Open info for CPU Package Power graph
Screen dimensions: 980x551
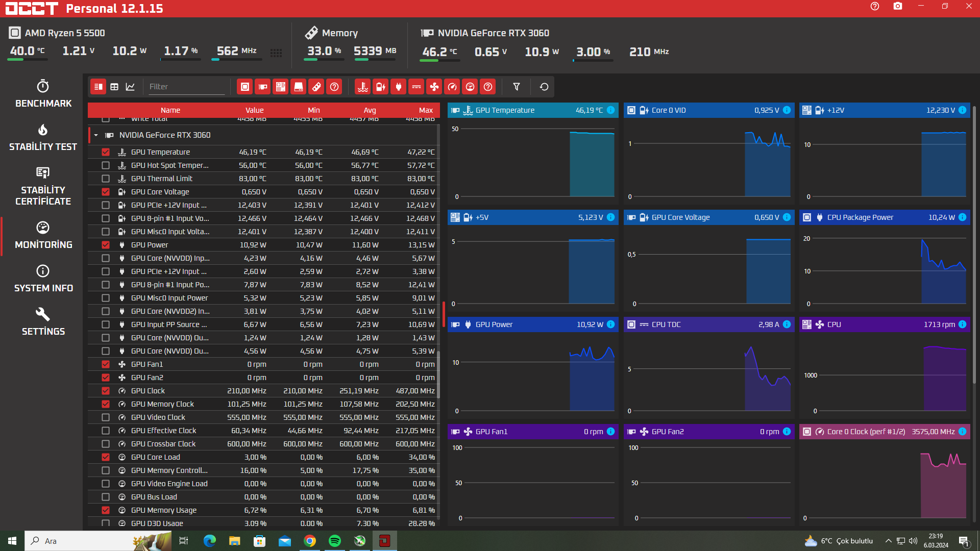click(x=962, y=217)
